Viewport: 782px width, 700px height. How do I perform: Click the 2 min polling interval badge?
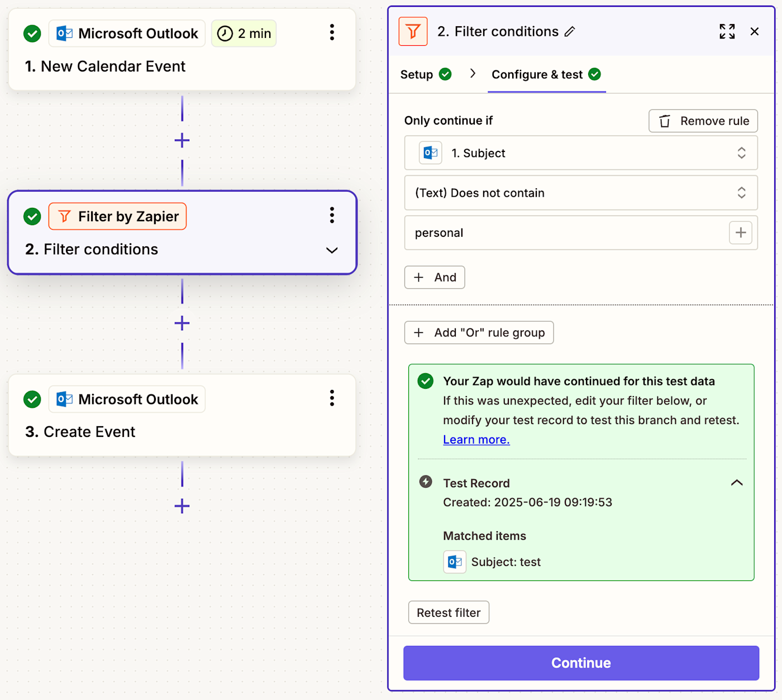click(244, 34)
